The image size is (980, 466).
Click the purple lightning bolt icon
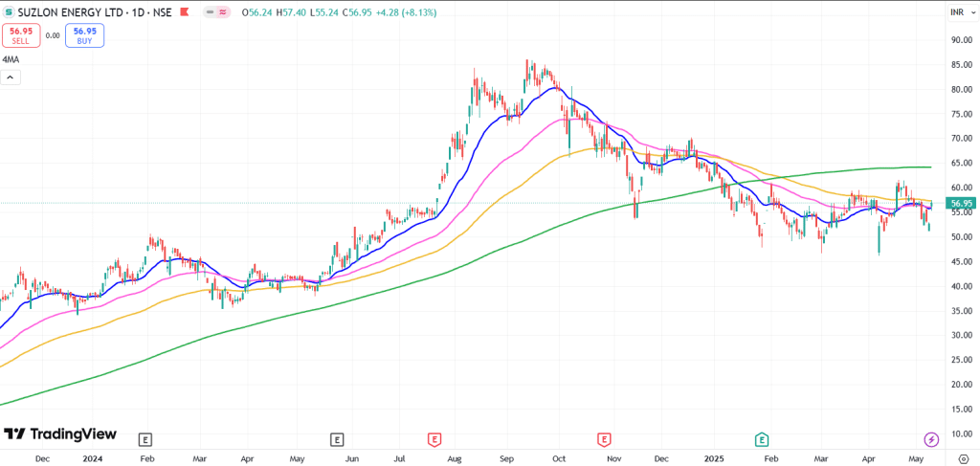(x=932, y=439)
